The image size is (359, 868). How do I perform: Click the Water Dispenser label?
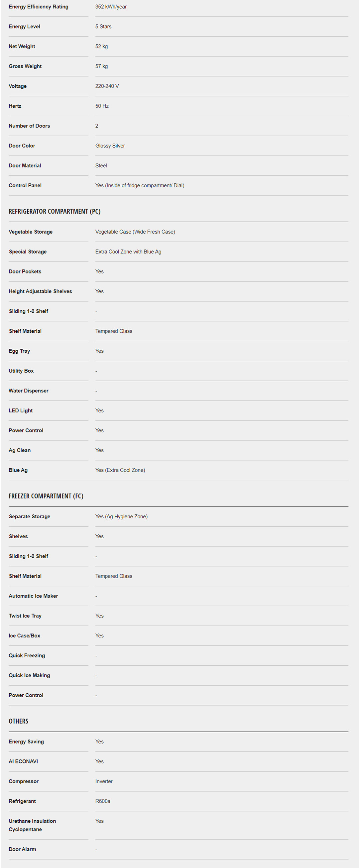point(29,391)
